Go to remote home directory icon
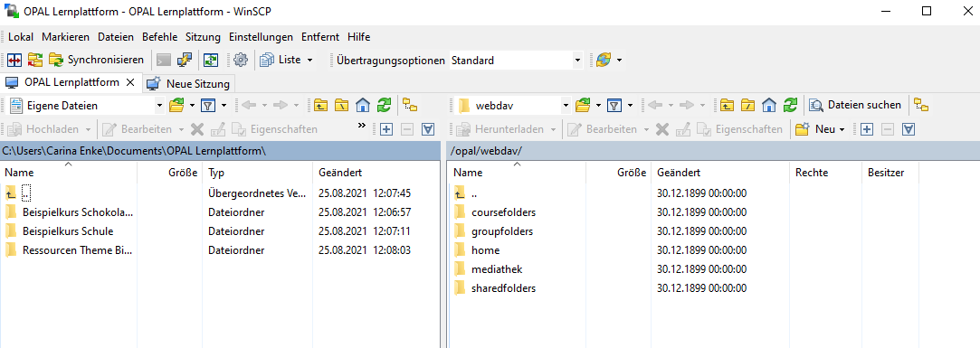The height and width of the screenshot is (348, 980). click(769, 105)
